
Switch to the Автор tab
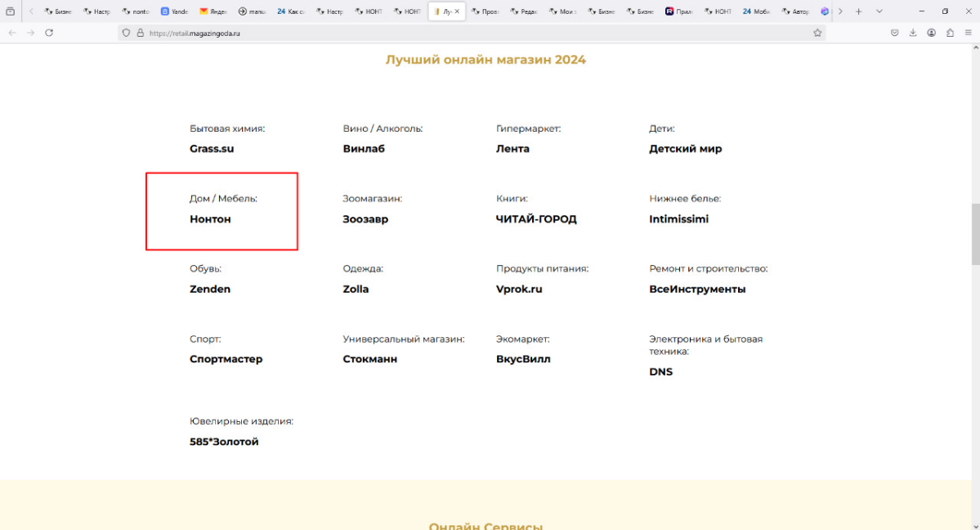(x=795, y=11)
